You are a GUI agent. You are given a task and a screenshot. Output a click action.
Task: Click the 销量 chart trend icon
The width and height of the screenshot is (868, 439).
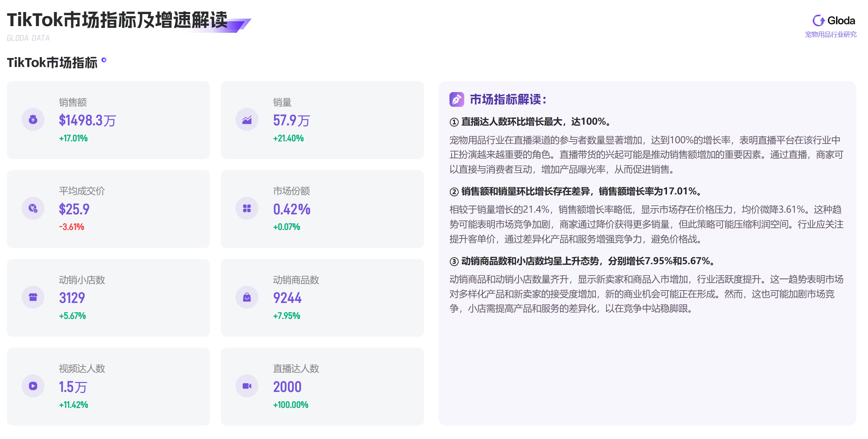coord(247,120)
